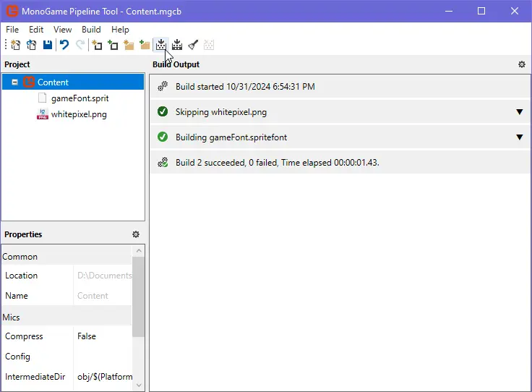
Task: Click the Add Existing Item toolbar icon
Action: click(113, 45)
